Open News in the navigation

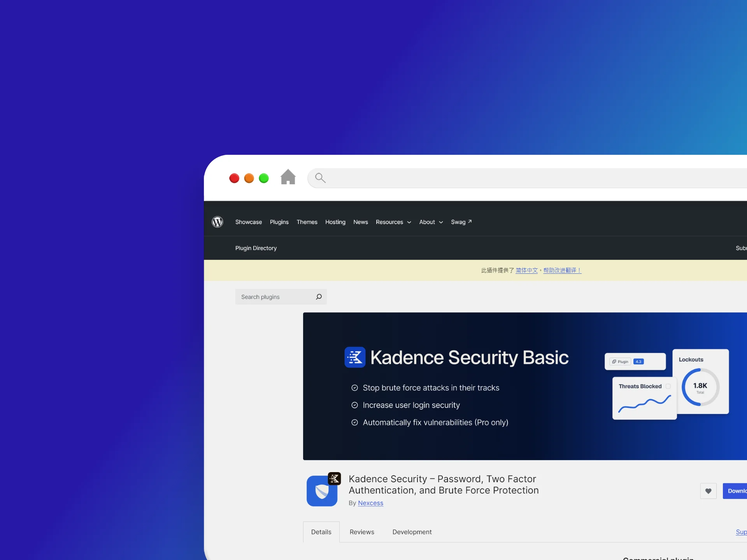pyautogui.click(x=361, y=222)
